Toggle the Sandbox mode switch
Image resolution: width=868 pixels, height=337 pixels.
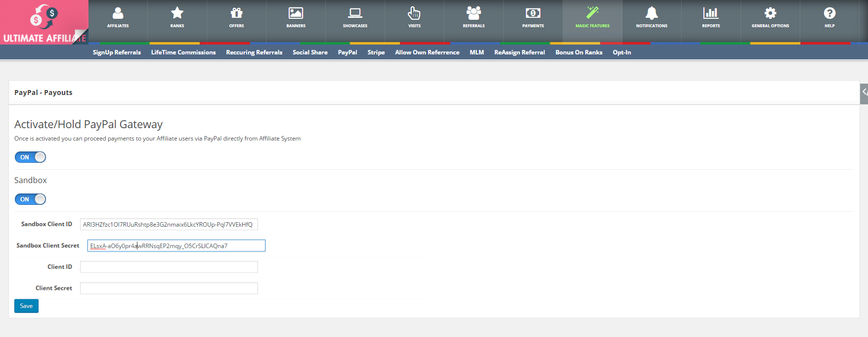tap(30, 199)
